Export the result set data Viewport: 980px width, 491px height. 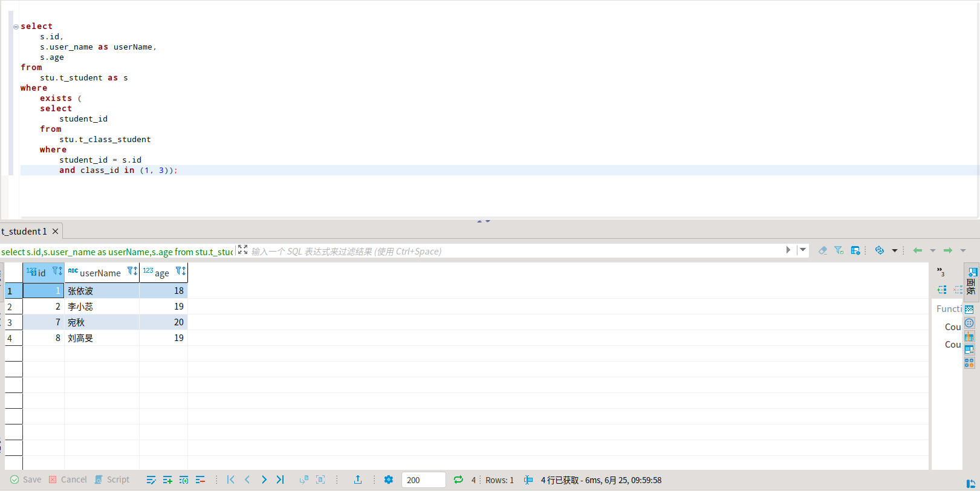pyautogui.click(x=358, y=480)
